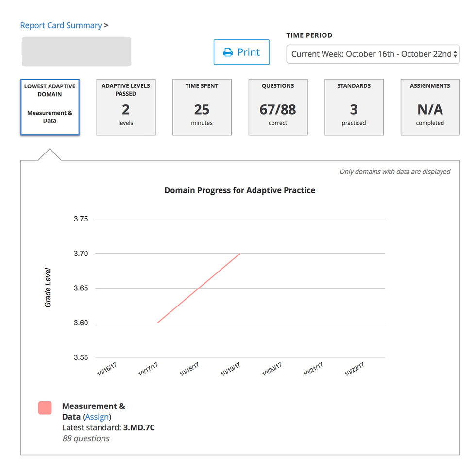Click the 10/20/17 date label on the axis
This screenshot has height=476, width=476.
(x=272, y=369)
